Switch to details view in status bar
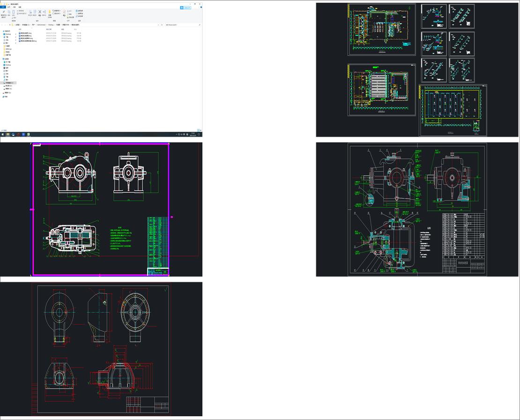This screenshot has height=420, width=520. pos(198,130)
